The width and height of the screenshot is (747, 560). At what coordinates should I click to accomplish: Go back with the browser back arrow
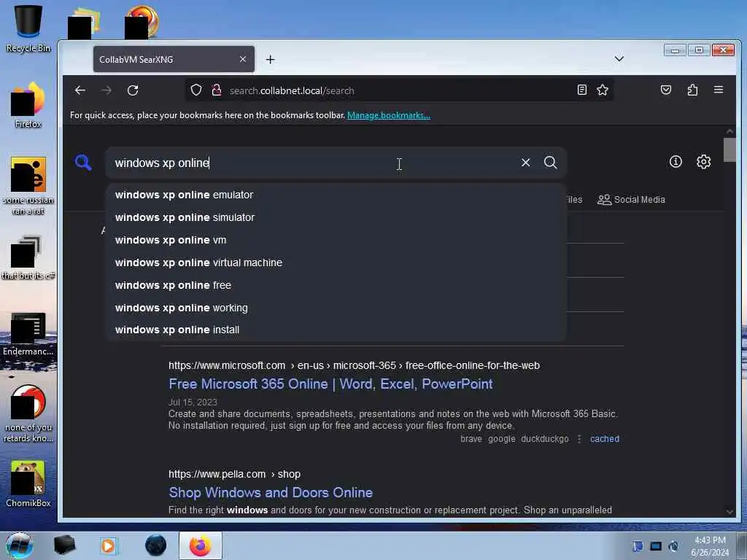pos(80,90)
